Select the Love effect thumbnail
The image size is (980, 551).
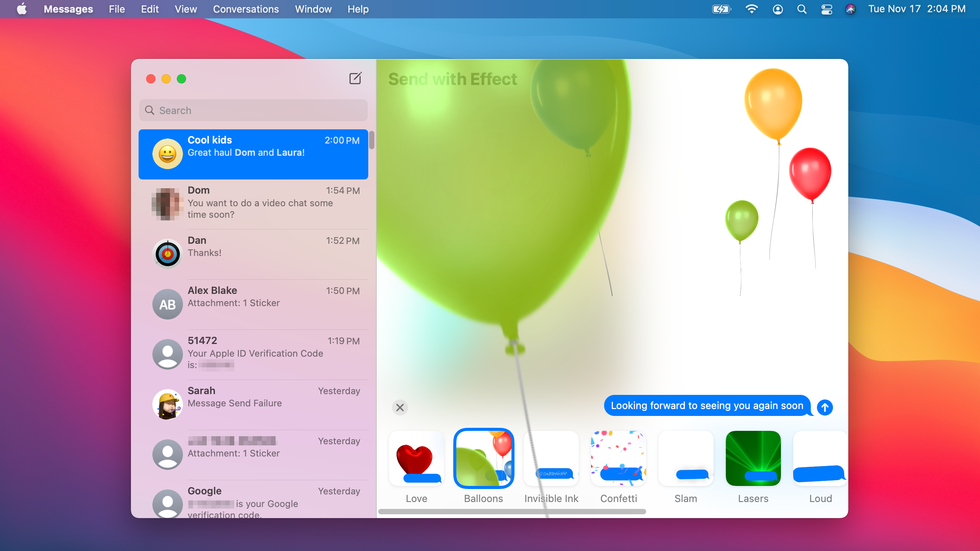coord(416,458)
